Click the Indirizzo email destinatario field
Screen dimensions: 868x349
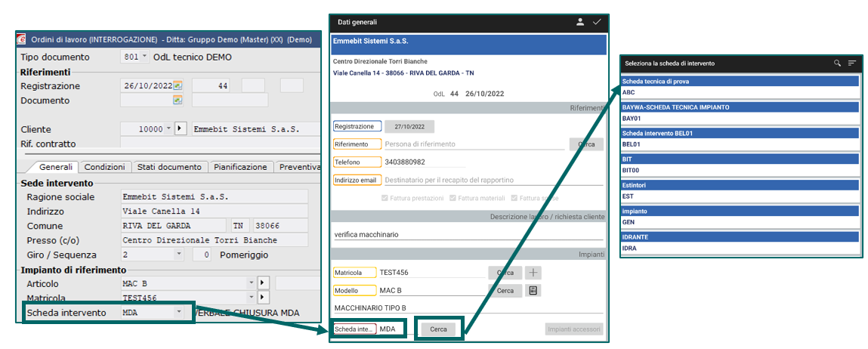tap(493, 180)
